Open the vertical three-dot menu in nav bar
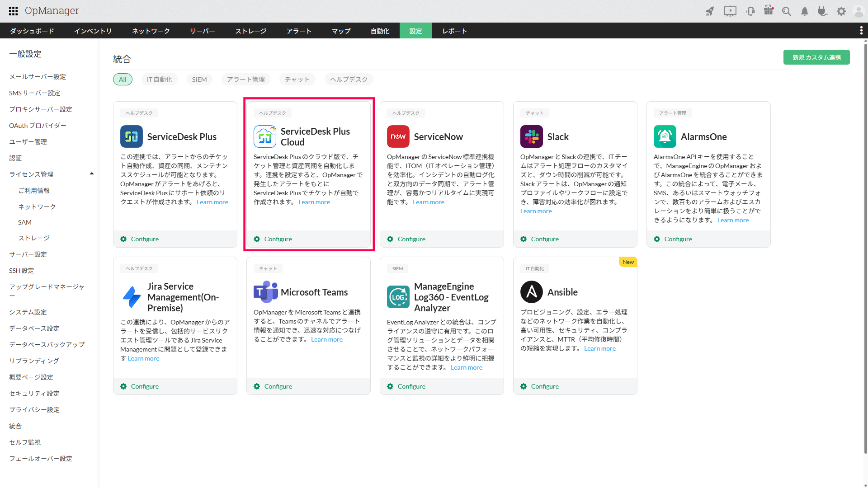 tap(861, 30)
